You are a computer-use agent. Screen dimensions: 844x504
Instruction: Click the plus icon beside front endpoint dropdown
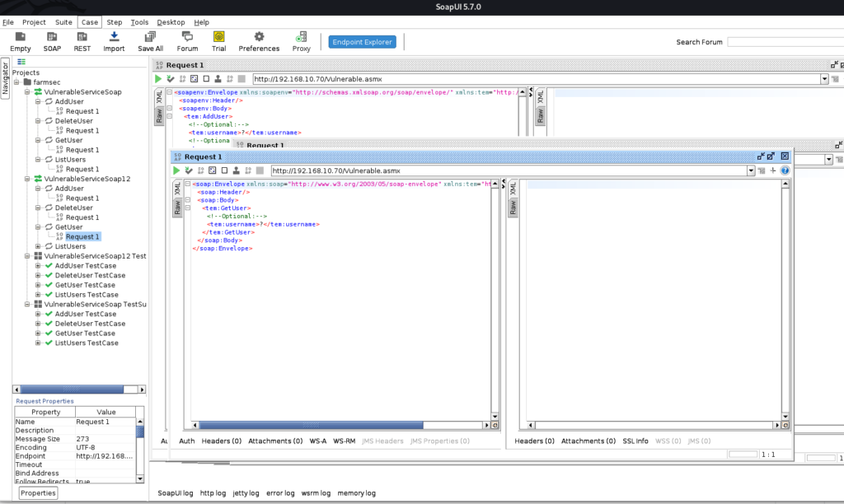pyautogui.click(x=773, y=170)
